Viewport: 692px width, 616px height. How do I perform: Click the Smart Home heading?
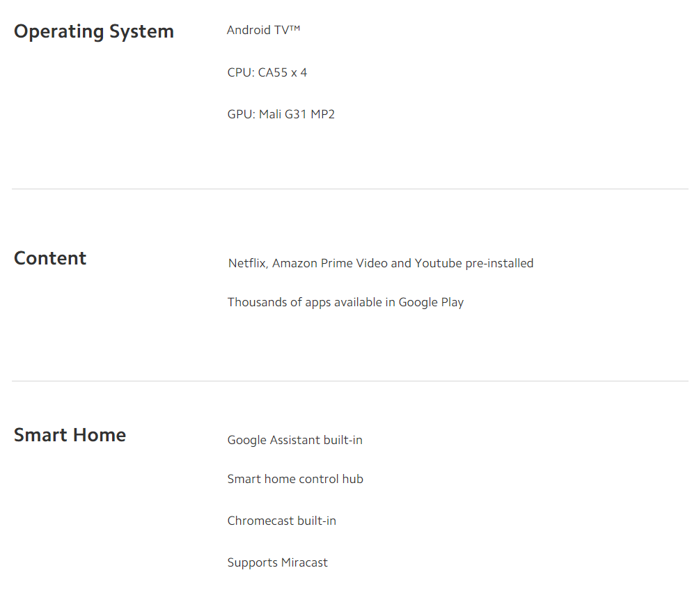point(70,435)
